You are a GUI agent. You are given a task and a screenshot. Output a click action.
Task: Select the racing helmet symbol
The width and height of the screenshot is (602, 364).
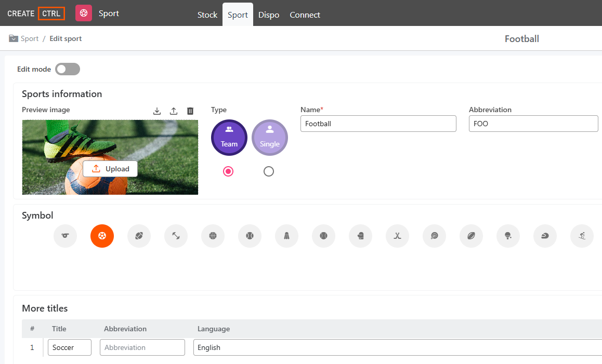(545, 236)
